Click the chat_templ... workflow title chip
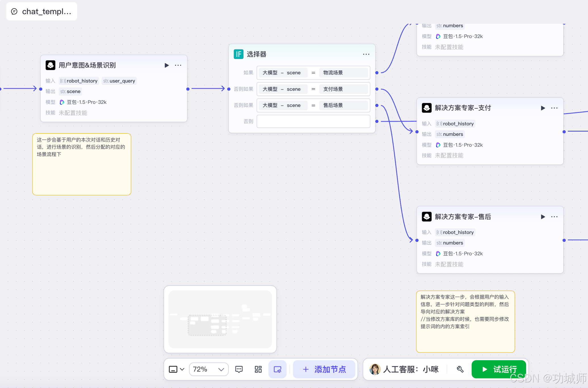 tap(42, 11)
